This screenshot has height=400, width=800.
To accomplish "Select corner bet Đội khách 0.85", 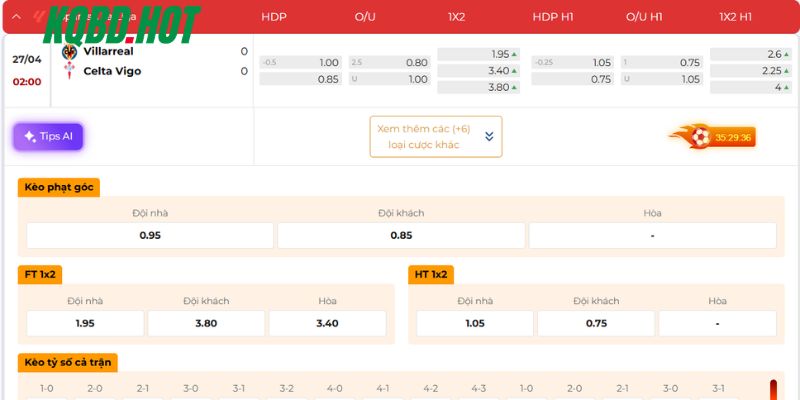I will tap(401, 236).
